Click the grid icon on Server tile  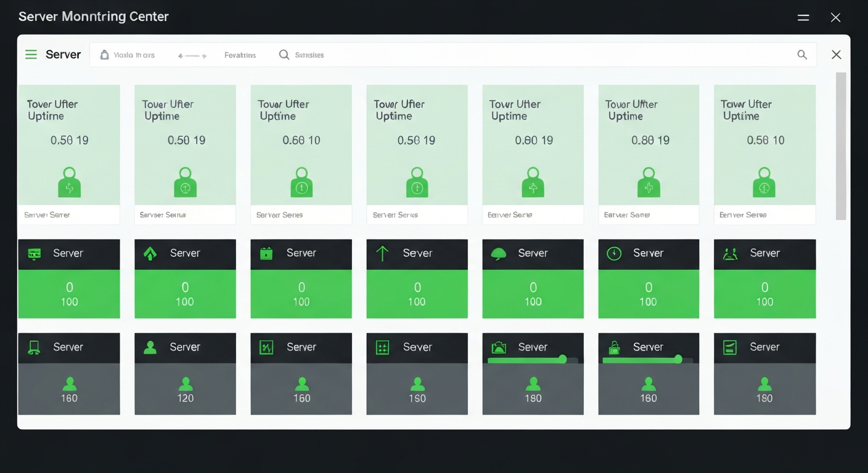pos(382,348)
